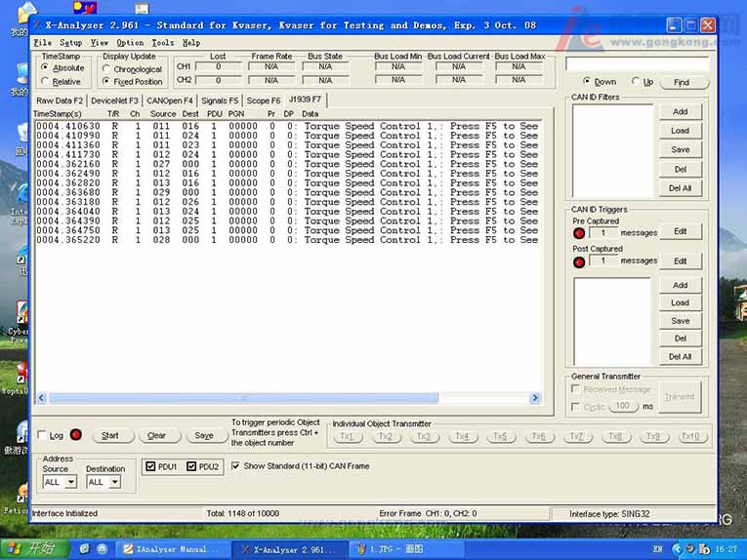Screen dimensions: 747x560
Task: Open the File menu
Action: pos(42,43)
